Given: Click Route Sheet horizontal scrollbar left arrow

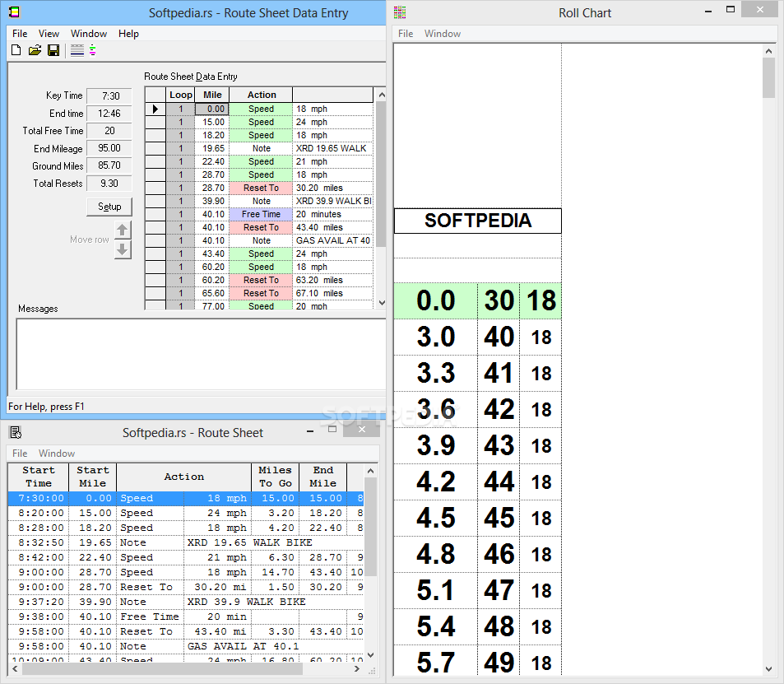Looking at the screenshot, I should click(15, 668).
